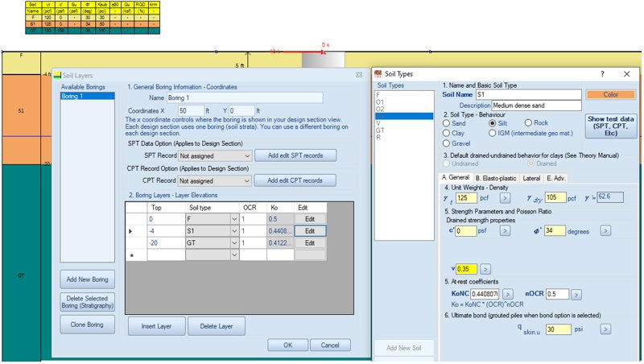Click Delete Selected Boring (Stratigraphy) button
644x364 pixels.
(87, 302)
